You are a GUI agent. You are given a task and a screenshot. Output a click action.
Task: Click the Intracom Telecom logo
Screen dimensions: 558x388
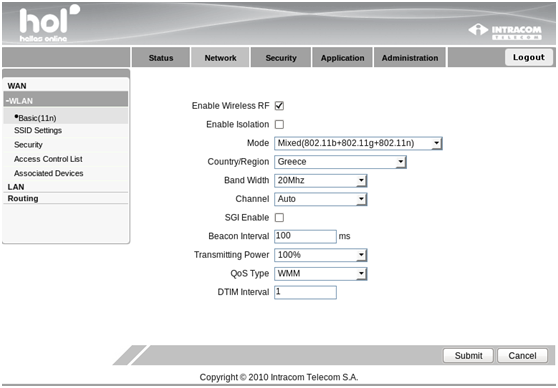pyautogui.click(x=505, y=32)
